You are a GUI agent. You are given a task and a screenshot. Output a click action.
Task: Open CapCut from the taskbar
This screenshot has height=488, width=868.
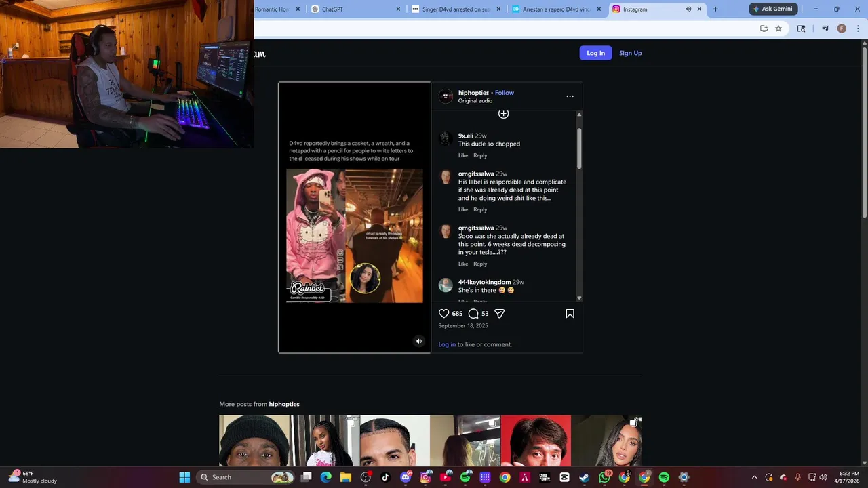(564, 477)
